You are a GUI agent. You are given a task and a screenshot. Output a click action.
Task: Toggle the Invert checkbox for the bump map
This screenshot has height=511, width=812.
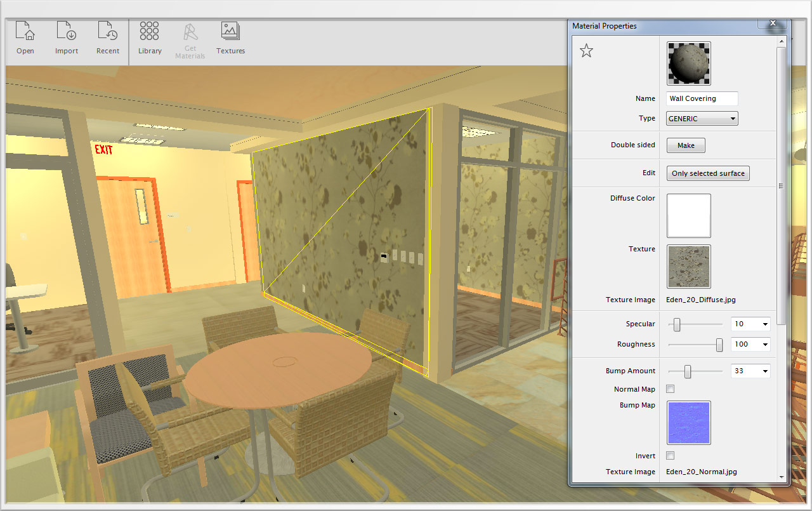(670, 455)
